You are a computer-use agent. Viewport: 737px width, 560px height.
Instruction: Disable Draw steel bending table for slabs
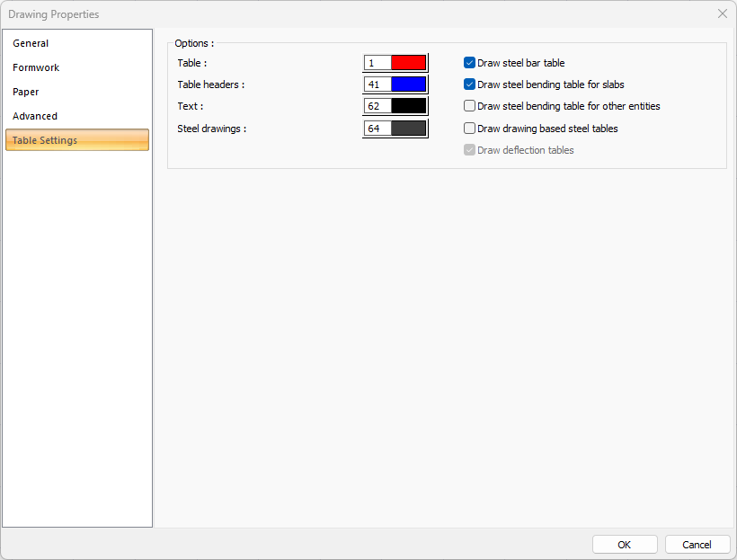coord(469,84)
